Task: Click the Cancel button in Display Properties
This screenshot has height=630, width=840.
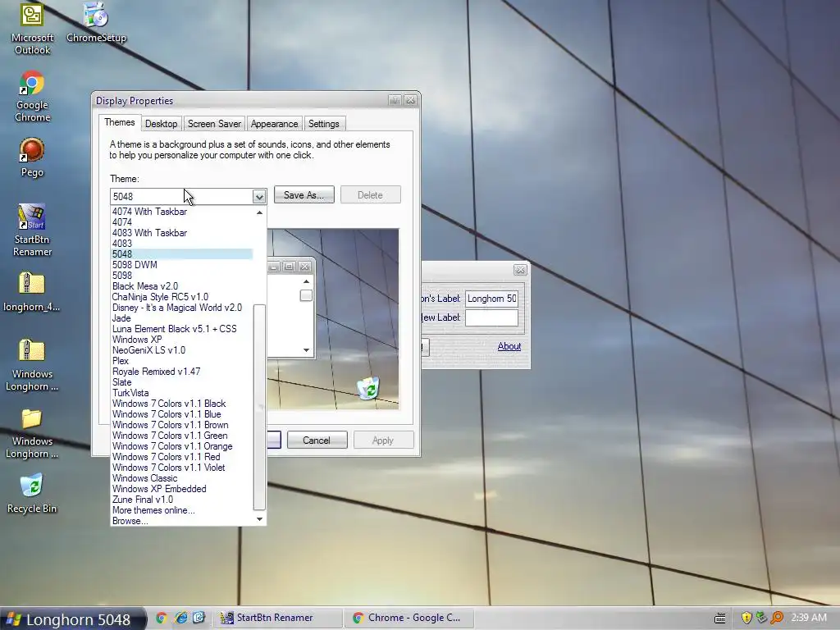Action: [317, 441]
